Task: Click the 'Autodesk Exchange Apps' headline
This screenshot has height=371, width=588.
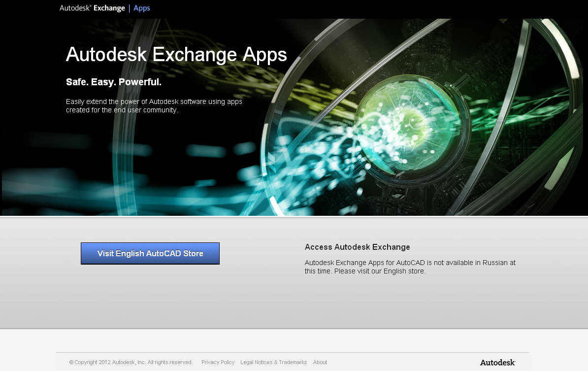Action: coord(176,55)
